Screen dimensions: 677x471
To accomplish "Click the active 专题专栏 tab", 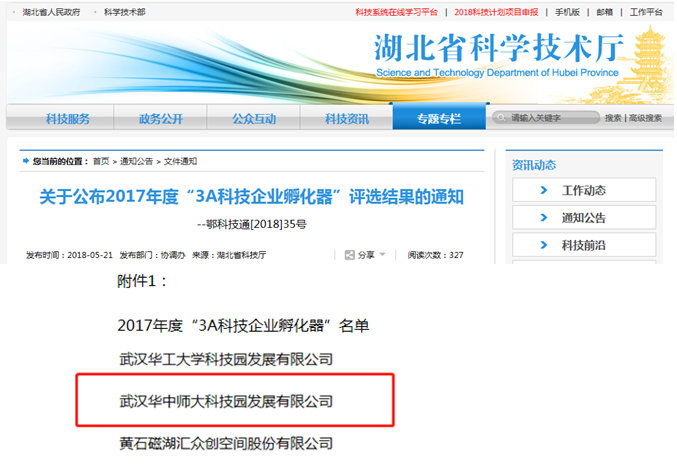I will point(439,119).
